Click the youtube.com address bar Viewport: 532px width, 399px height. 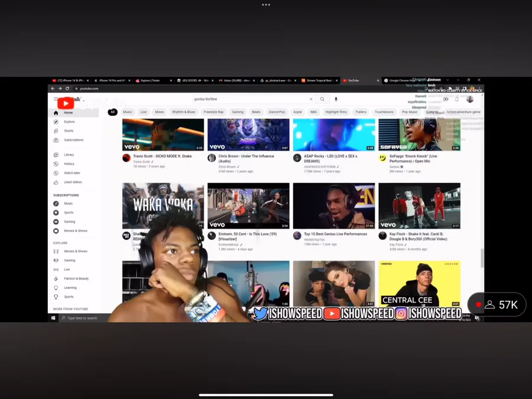point(89,89)
